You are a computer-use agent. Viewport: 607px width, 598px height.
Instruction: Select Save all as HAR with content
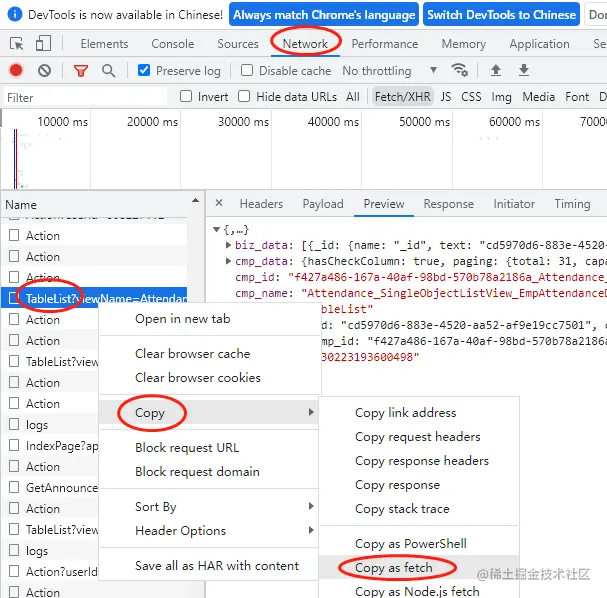click(x=209, y=565)
